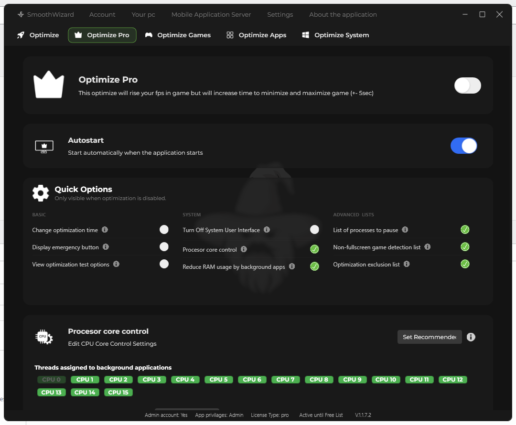Image resolution: width=516 pixels, height=425 pixels.
Task: Toggle Reduce RAM usage by background apps
Action: tap(314, 266)
